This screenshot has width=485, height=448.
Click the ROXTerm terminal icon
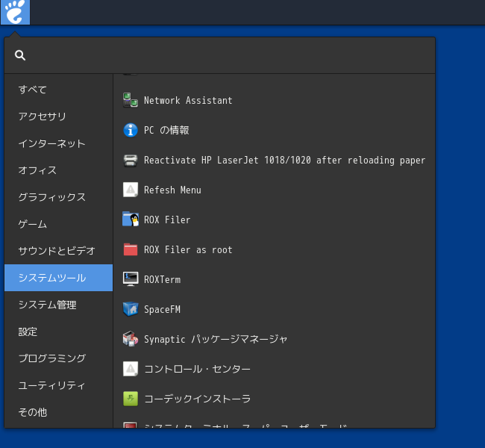click(131, 279)
